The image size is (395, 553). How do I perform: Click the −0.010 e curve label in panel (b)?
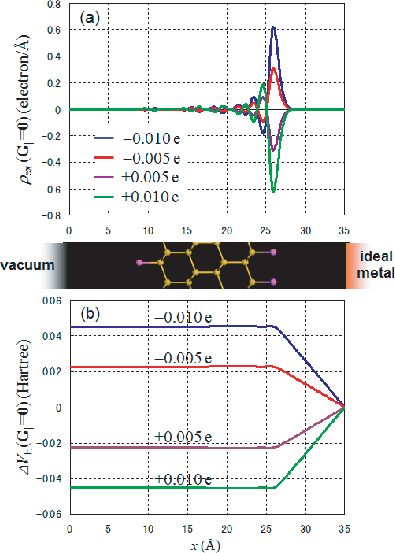point(183,318)
